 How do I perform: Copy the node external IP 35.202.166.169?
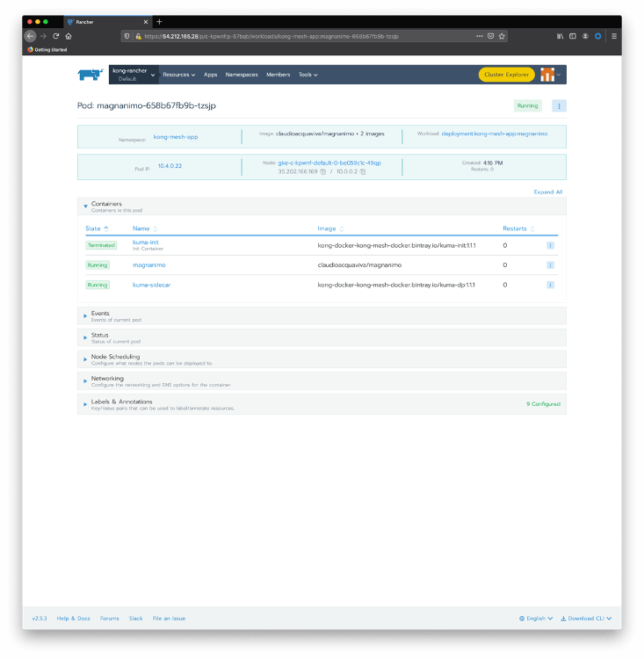click(323, 171)
